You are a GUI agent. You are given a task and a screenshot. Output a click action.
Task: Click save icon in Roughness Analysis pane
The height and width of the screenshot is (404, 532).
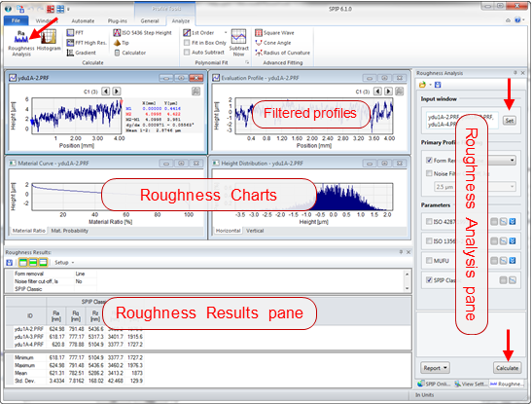pyautogui.click(x=438, y=85)
